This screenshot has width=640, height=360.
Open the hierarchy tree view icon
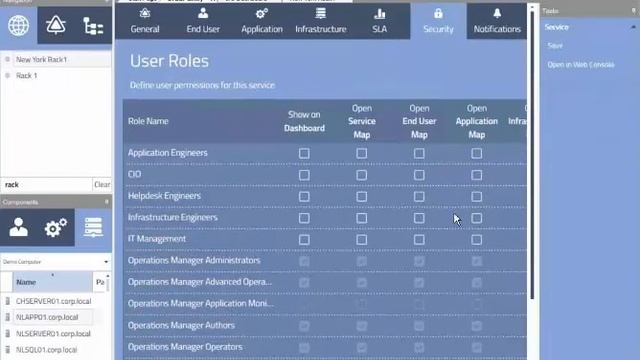[x=93, y=25]
